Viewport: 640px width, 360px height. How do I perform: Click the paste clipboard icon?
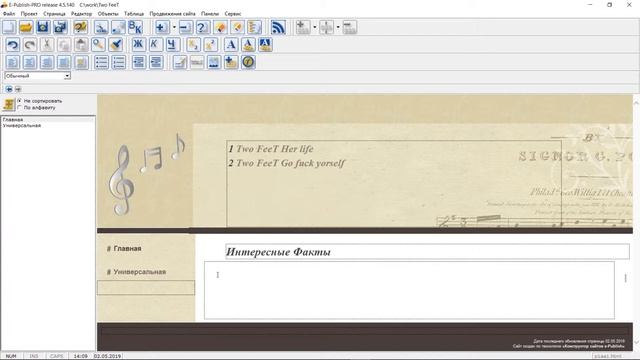coord(81,44)
